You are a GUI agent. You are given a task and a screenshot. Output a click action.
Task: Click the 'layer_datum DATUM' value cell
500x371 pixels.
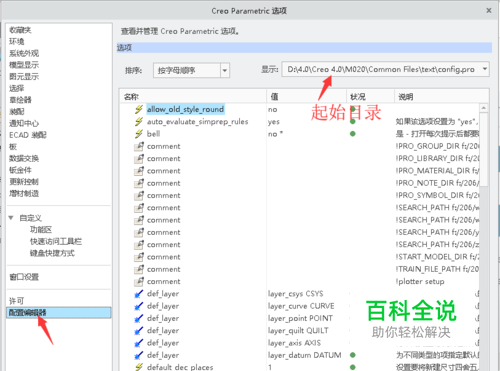coord(305,355)
